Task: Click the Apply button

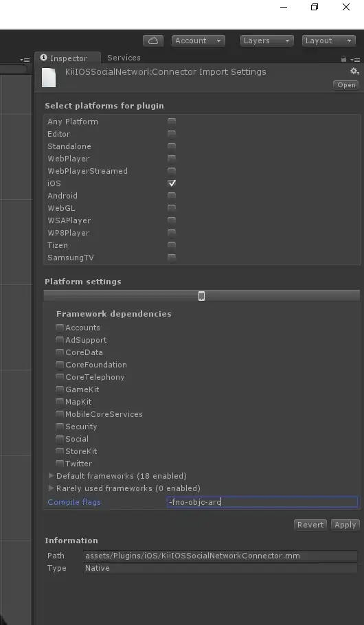Action: pyautogui.click(x=345, y=525)
